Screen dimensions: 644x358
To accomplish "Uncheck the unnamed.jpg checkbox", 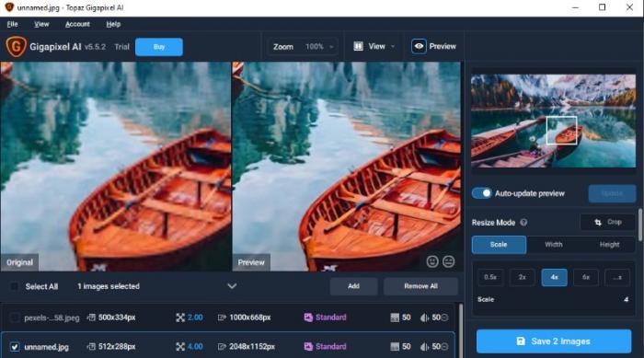I will (x=15, y=347).
